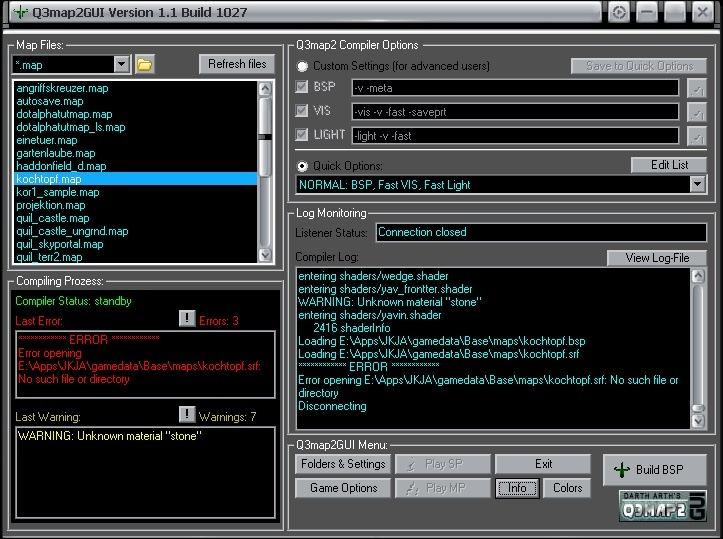Select kor1_sample.map in the file list
This screenshot has height=539, width=723.
pos(58,192)
